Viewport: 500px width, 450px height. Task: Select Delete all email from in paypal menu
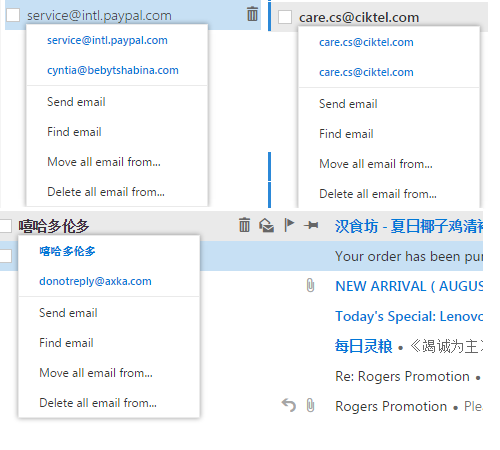[x=106, y=192]
